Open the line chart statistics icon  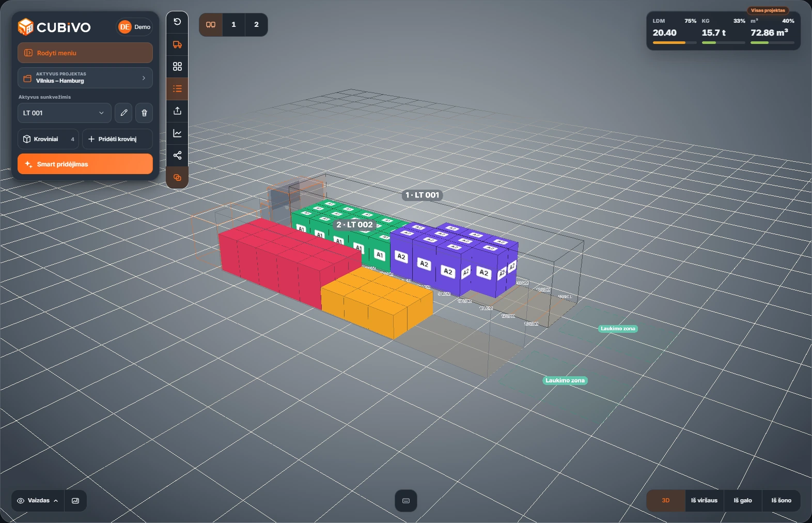coord(177,133)
